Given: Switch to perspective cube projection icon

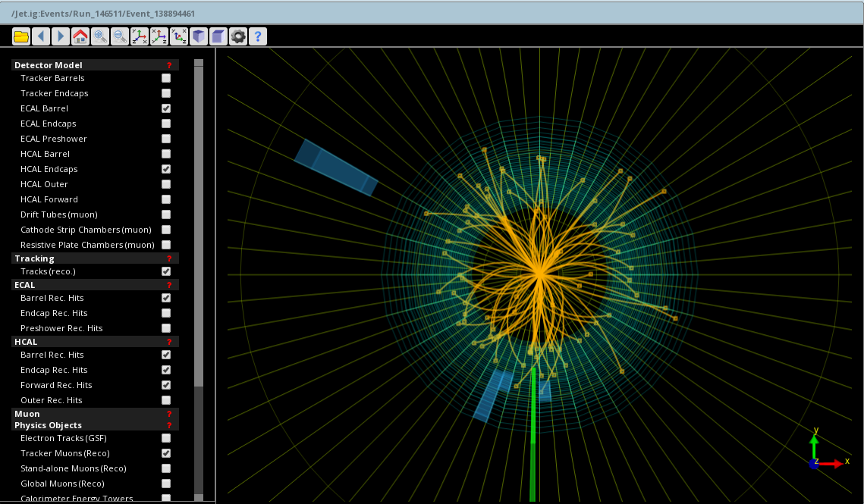Looking at the screenshot, I should point(199,36).
